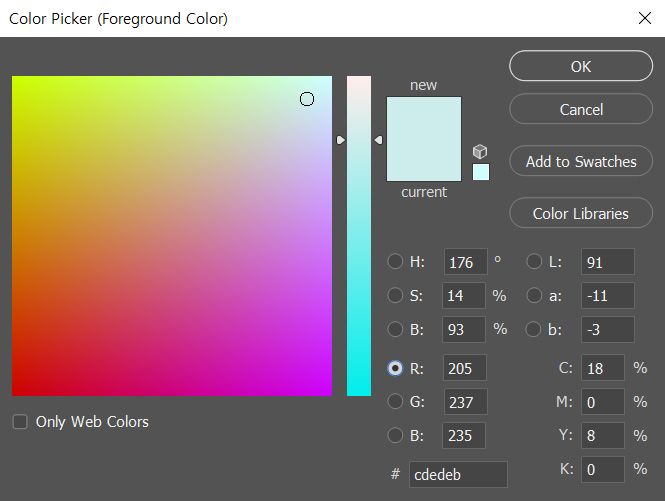Screen dimensions: 665x501
Task: Enable the Only Web Colors checkbox
Action: pos(20,422)
